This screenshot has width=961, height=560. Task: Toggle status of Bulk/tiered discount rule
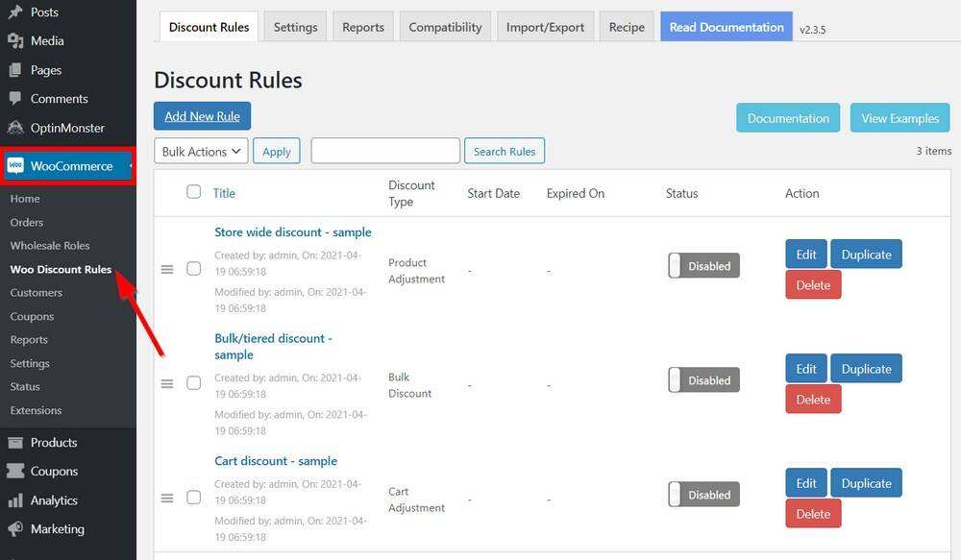(703, 380)
